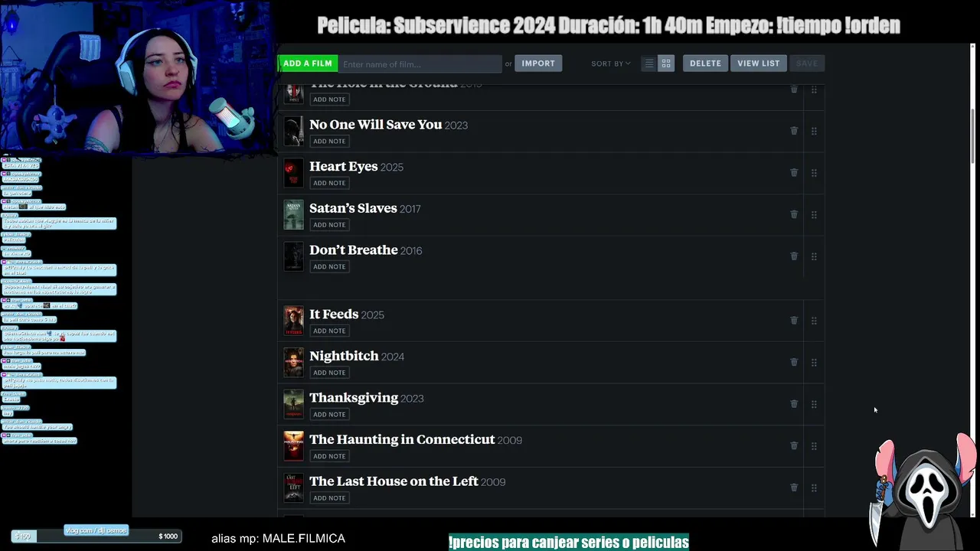Delete Thanksgiving from the list
980x551 pixels.
click(x=794, y=404)
